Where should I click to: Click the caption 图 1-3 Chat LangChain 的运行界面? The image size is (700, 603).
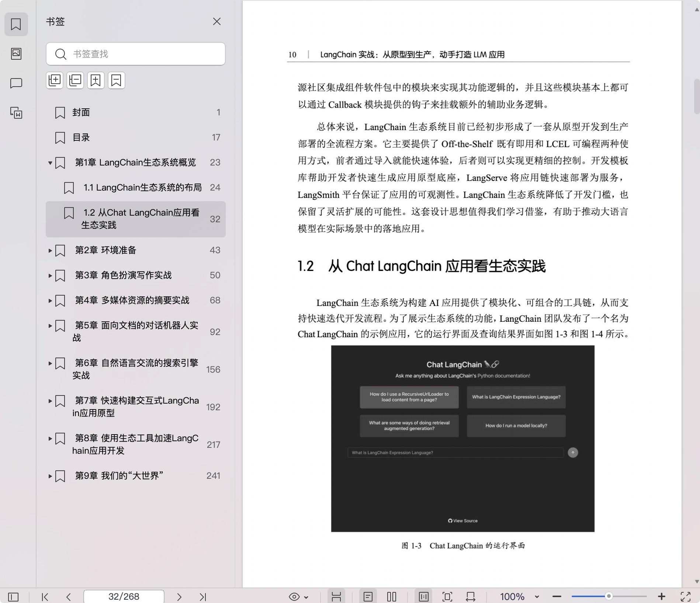pyautogui.click(x=463, y=546)
